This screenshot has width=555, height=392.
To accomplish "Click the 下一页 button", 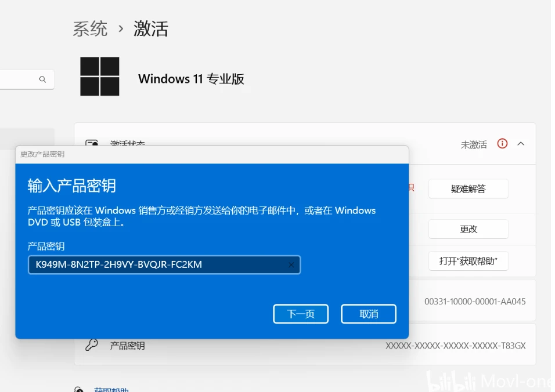I will coord(301,314).
